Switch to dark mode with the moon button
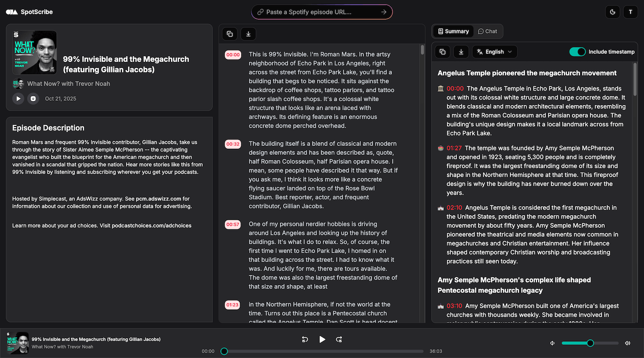Screen dimensions: 644x358 (613, 12)
